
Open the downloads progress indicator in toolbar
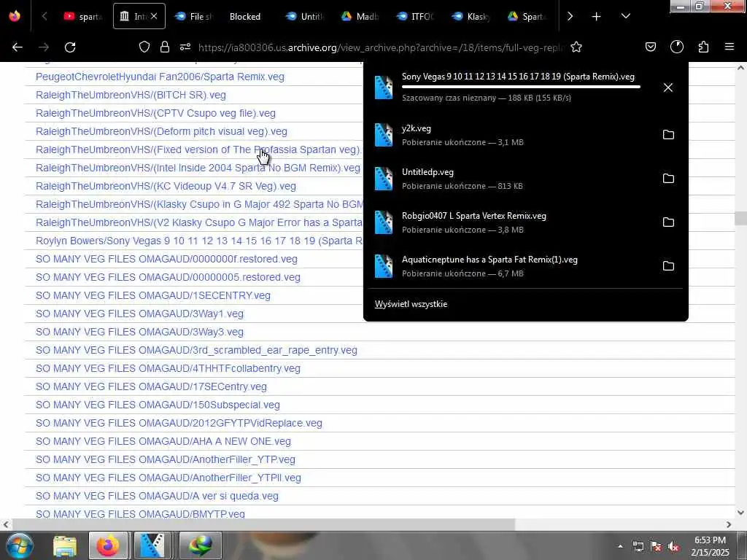(x=677, y=47)
